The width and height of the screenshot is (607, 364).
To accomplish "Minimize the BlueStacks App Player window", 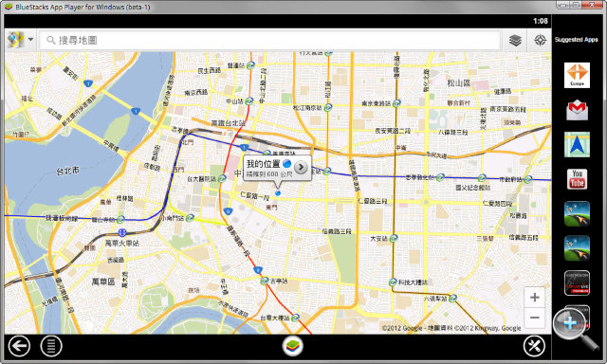I will pyautogui.click(x=562, y=5).
